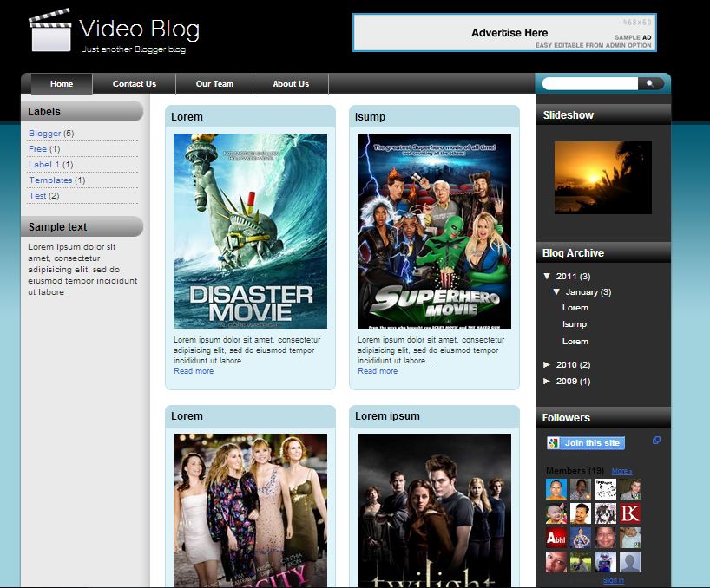Click the mustached man on white avatar

[x=581, y=513]
